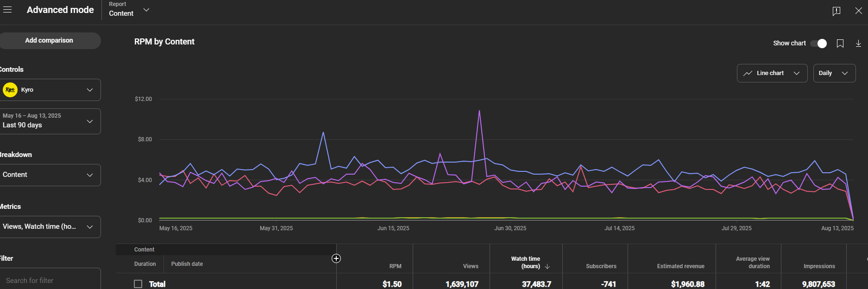Open the Daily granularity dropdown
The width and height of the screenshot is (868, 289).
tap(834, 73)
